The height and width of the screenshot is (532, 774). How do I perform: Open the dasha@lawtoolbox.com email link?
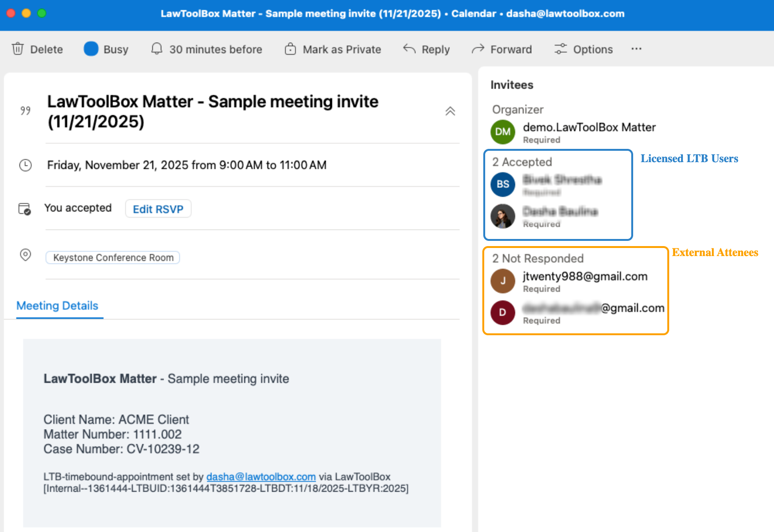pyautogui.click(x=261, y=477)
